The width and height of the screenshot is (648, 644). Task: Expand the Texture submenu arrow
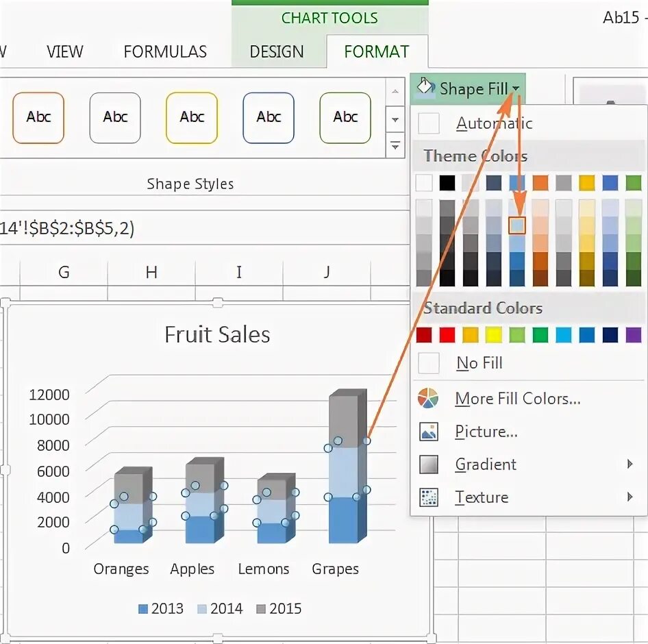pos(630,497)
